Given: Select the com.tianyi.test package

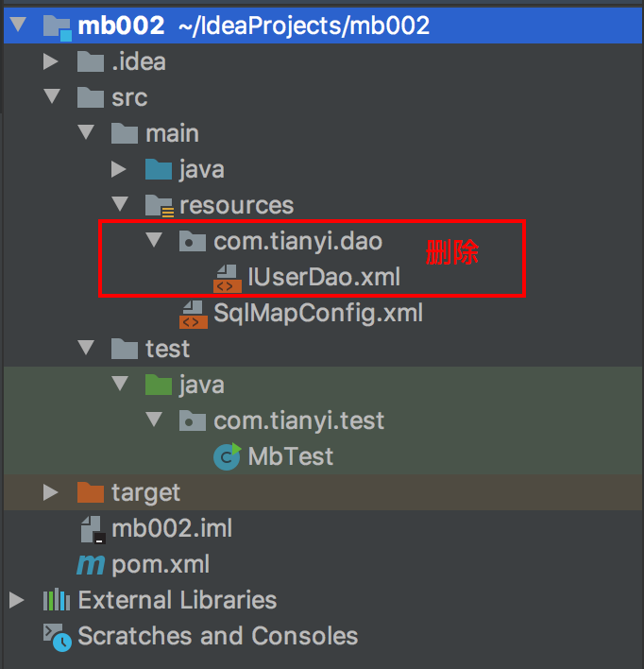Looking at the screenshot, I should [298, 420].
